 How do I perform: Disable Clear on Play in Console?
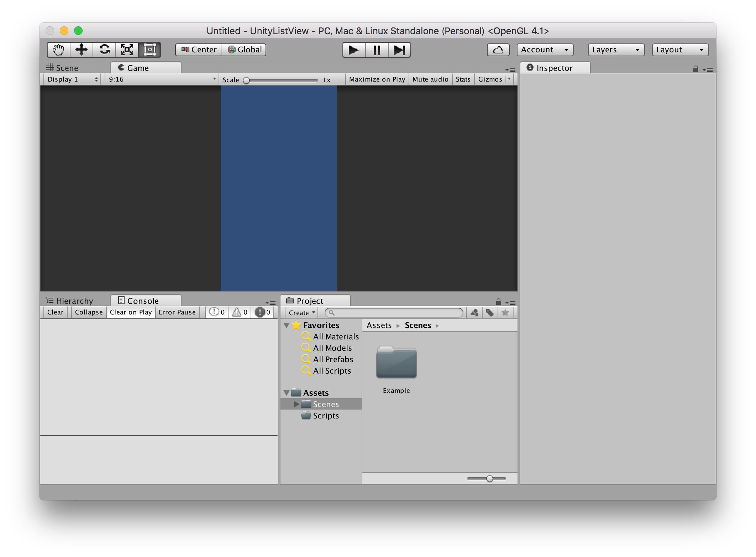[131, 312]
